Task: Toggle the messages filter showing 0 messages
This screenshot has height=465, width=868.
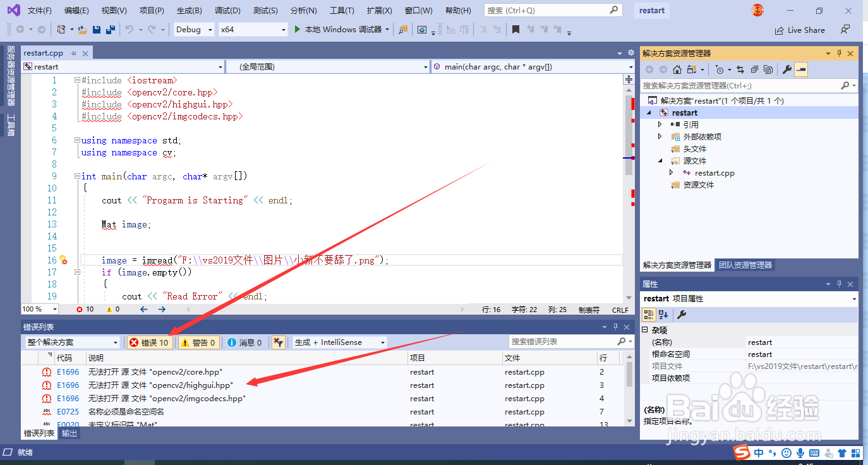Action: [244, 342]
